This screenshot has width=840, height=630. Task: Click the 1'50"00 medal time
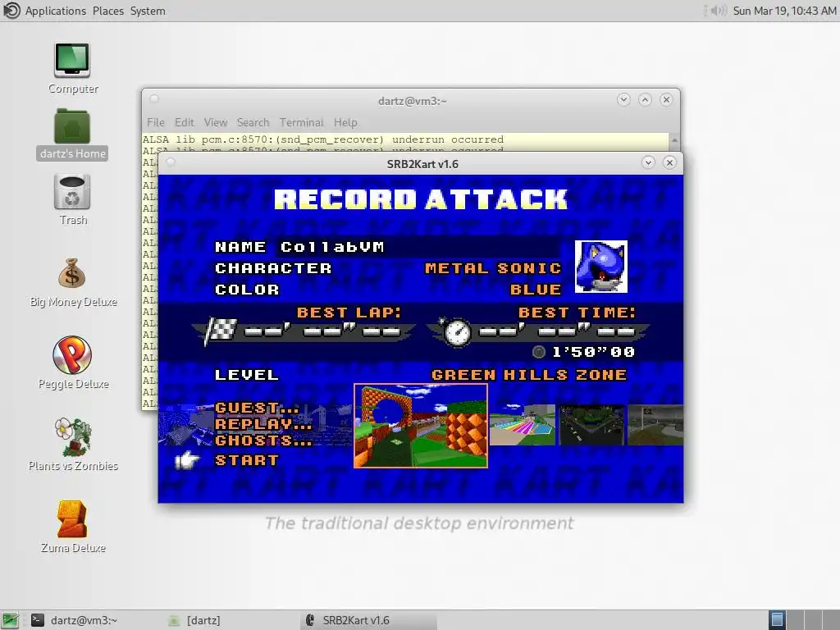point(593,352)
